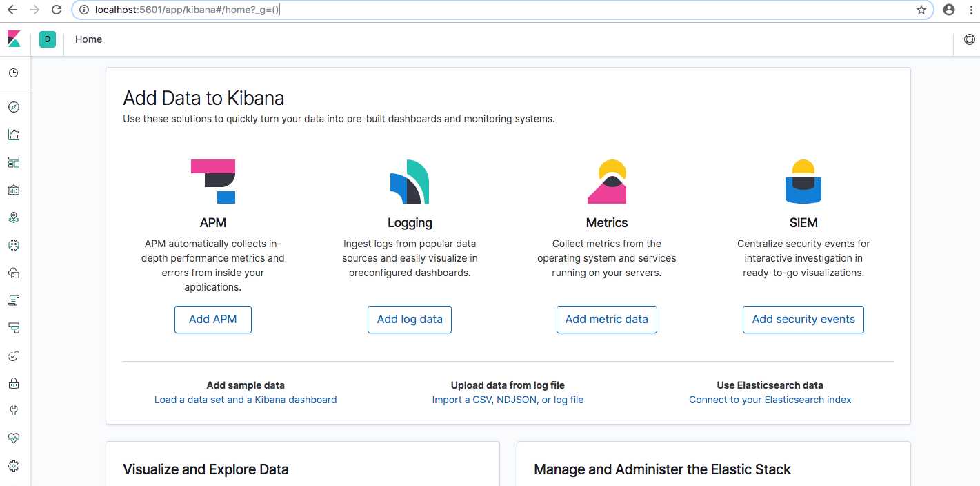Open Connect to your Elasticsearch index link
Image resolution: width=980 pixels, height=486 pixels.
[770, 400]
